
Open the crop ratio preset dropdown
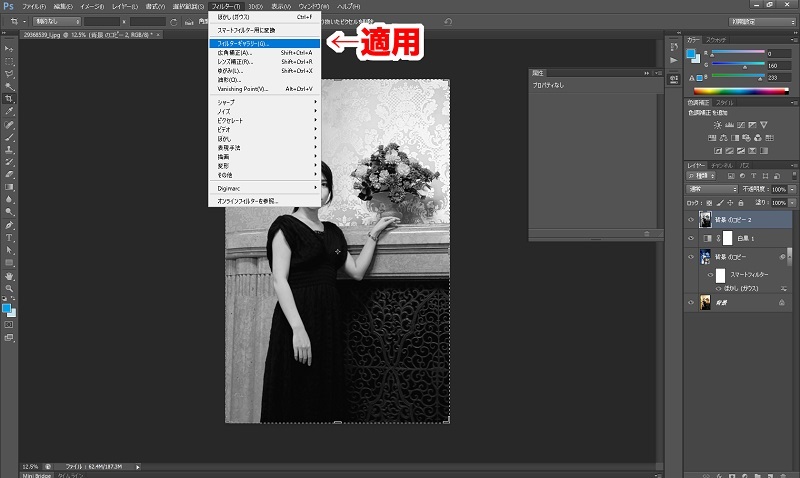point(57,21)
